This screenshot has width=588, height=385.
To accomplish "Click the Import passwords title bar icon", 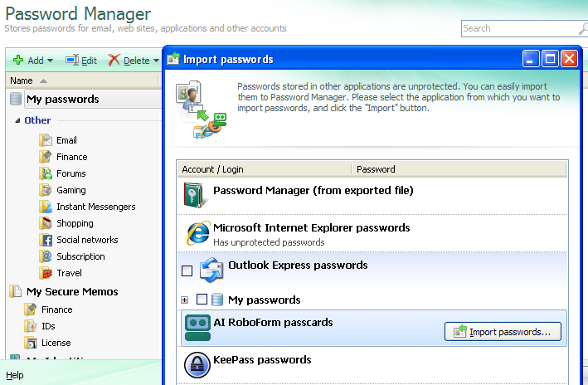I will 173,59.
